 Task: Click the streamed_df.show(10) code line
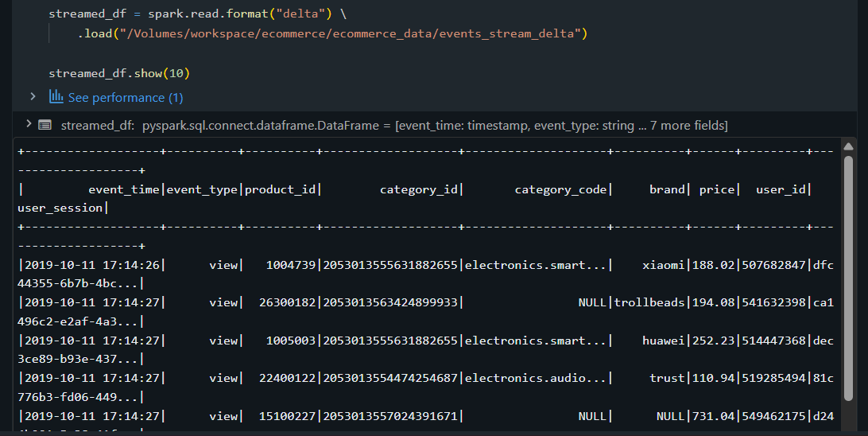click(x=119, y=73)
